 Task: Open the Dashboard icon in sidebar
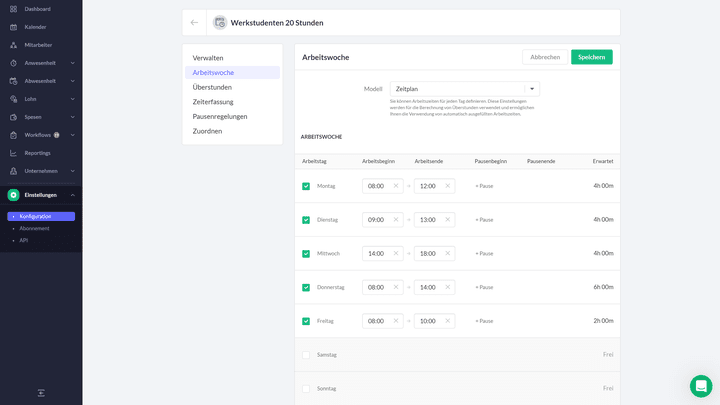tap(13, 9)
